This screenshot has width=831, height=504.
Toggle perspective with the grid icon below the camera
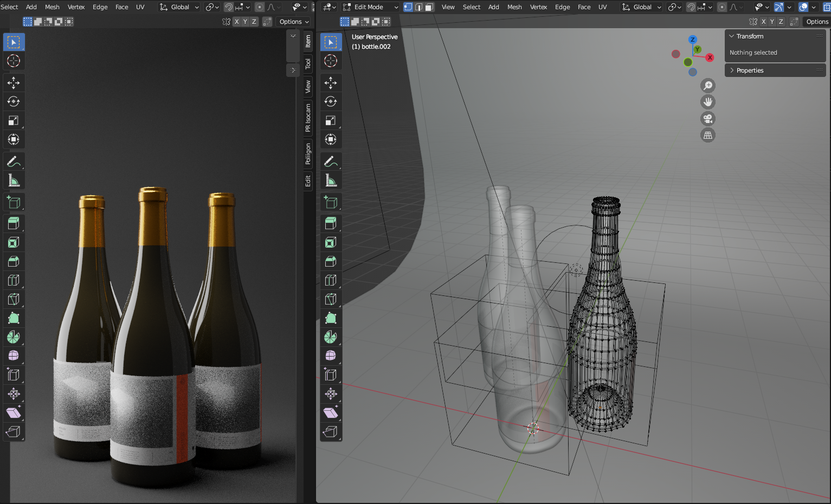[708, 134]
